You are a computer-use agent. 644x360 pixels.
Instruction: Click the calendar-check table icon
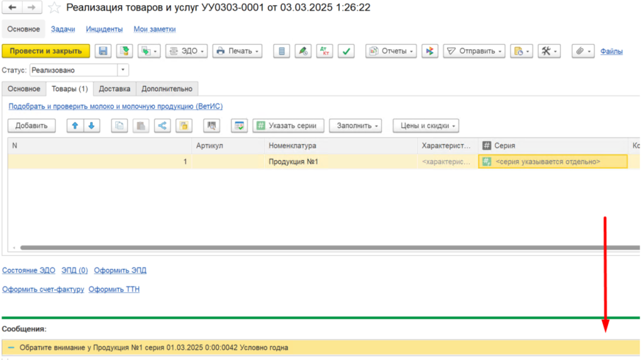239,126
